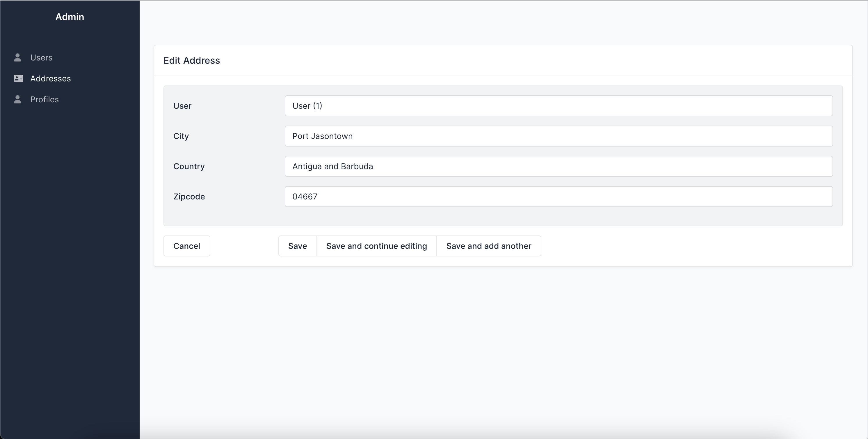Go to the Profiles menu item
The image size is (868, 439).
pyautogui.click(x=44, y=99)
